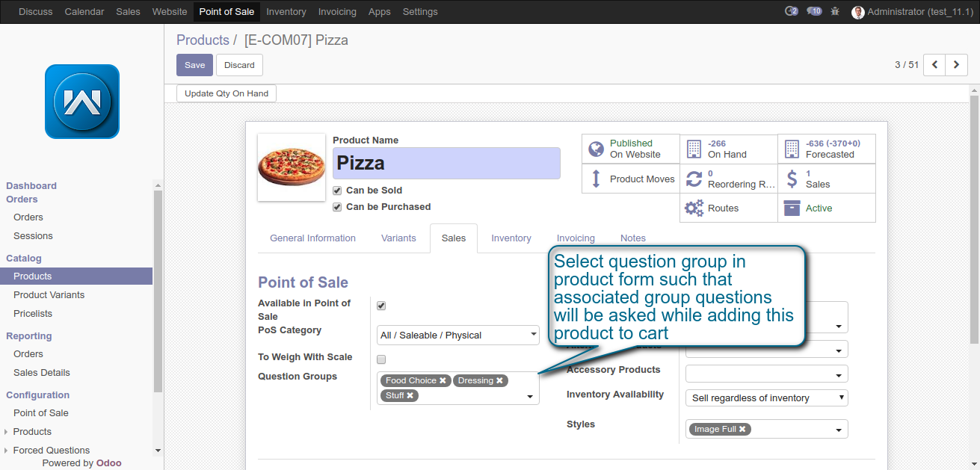Image resolution: width=980 pixels, height=470 pixels.
Task: Click the Administrator user avatar
Action: pyautogui.click(x=857, y=12)
